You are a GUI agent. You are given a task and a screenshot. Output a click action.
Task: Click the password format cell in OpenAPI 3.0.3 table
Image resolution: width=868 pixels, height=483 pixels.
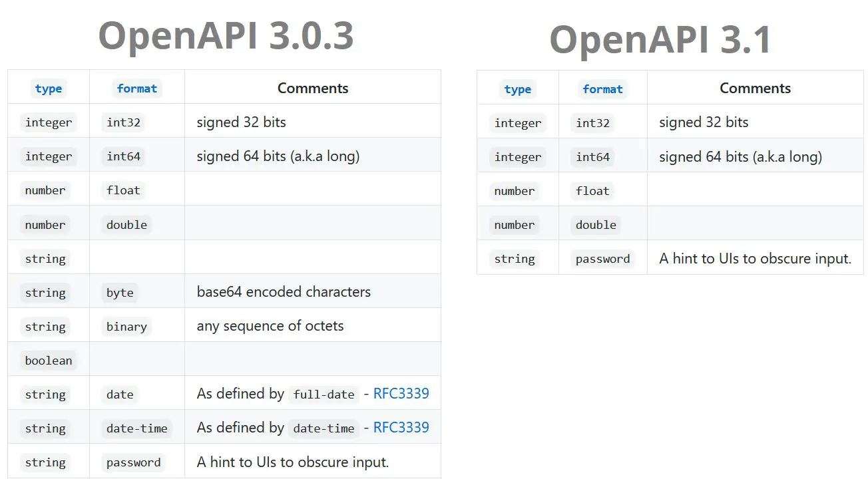pyautogui.click(x=133, y=462)
